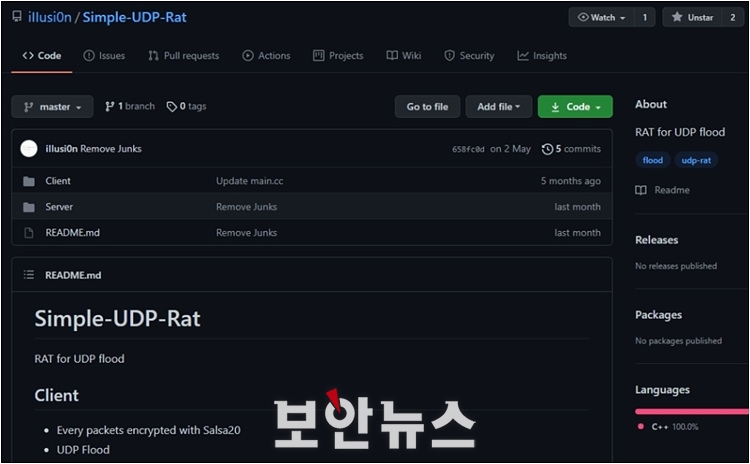
Task: Switch to the Issues tab
Action: pyautogui.click(x=104, y=55)
